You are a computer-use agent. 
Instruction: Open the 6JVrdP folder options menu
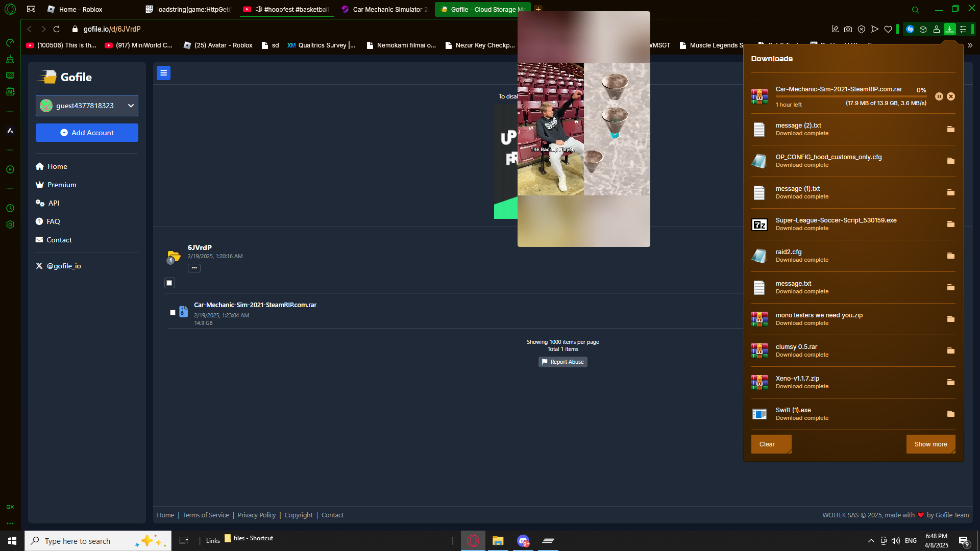pyautogui.click(x=194, y=268)
